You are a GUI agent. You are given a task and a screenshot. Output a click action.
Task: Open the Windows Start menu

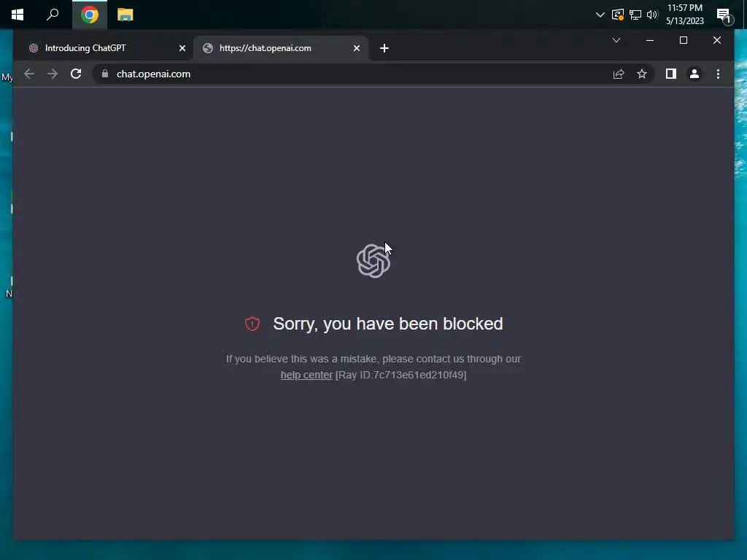coord(18,15)
